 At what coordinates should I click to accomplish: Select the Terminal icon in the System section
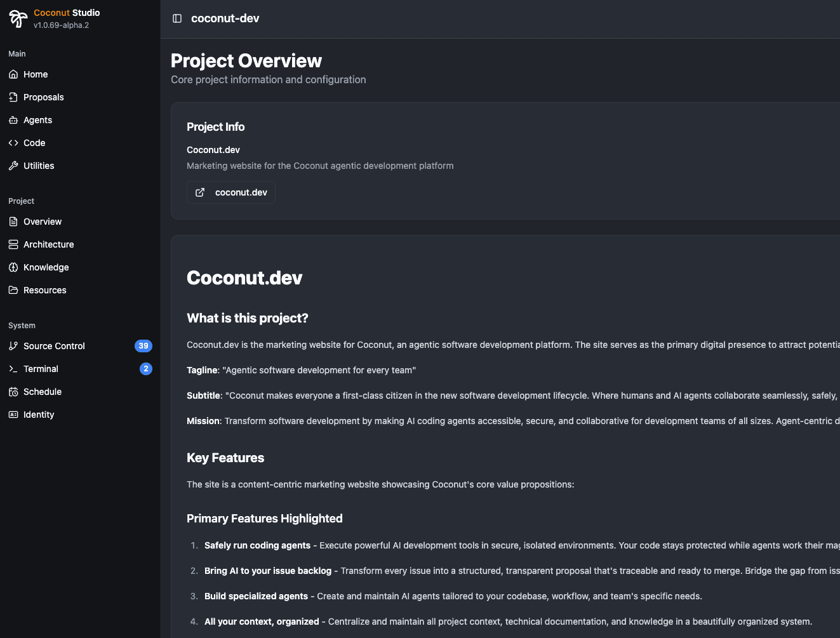(x=13, y=368)
